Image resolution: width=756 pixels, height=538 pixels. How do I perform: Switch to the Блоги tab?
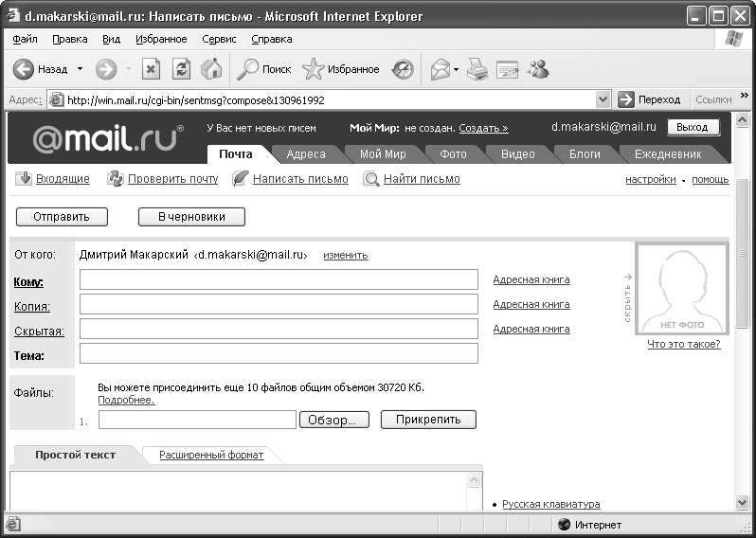coord(585,154)
